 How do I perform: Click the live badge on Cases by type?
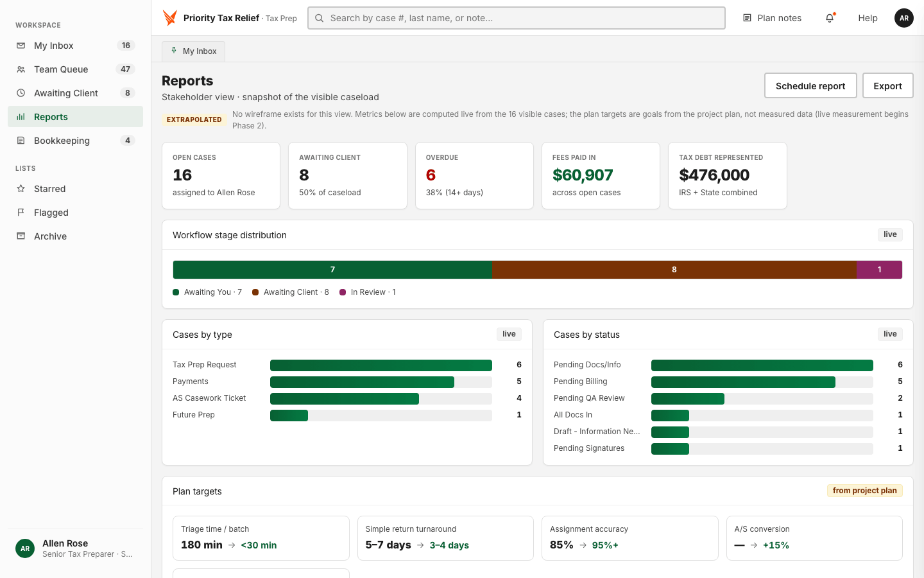[x=509, y=334]
